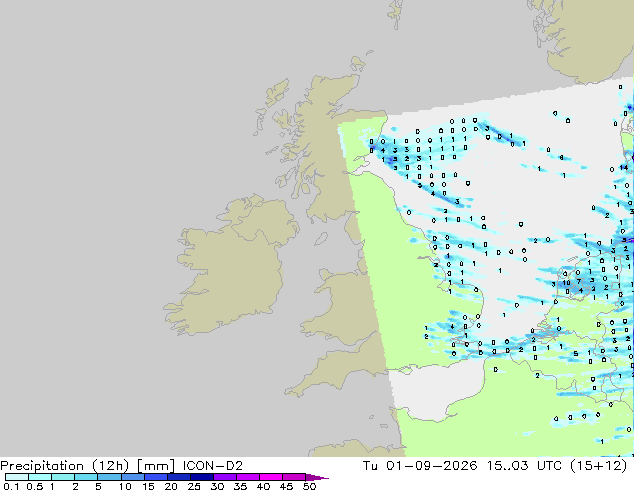Click the '(15+12)' forecast offset label
The image size is (634, 490).
pos(599,466)
